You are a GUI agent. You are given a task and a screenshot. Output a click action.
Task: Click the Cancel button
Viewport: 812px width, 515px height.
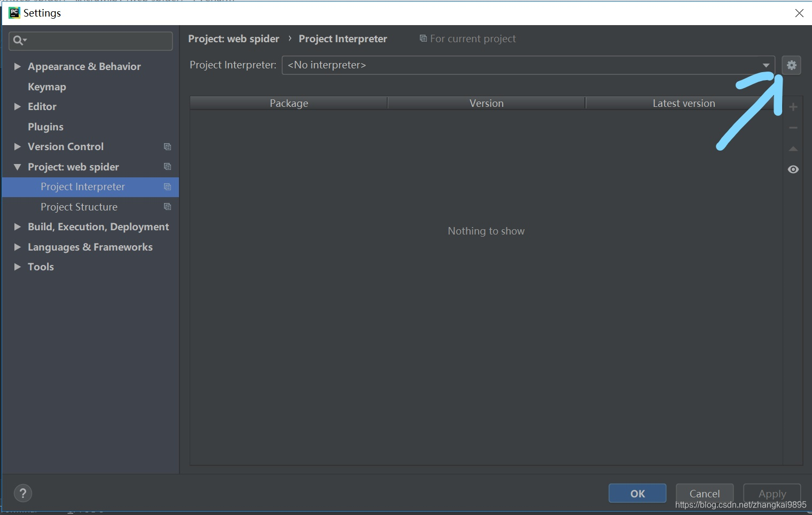tap(705, 493)
